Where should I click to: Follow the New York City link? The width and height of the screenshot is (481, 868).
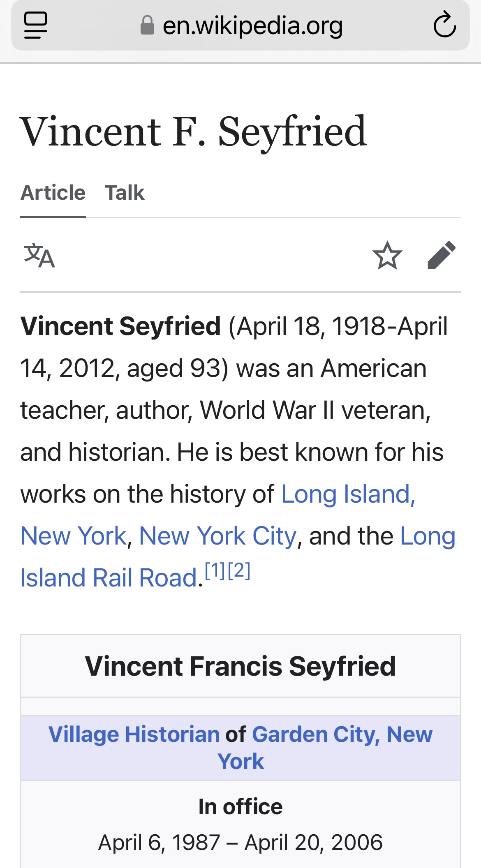coord(217,536)
